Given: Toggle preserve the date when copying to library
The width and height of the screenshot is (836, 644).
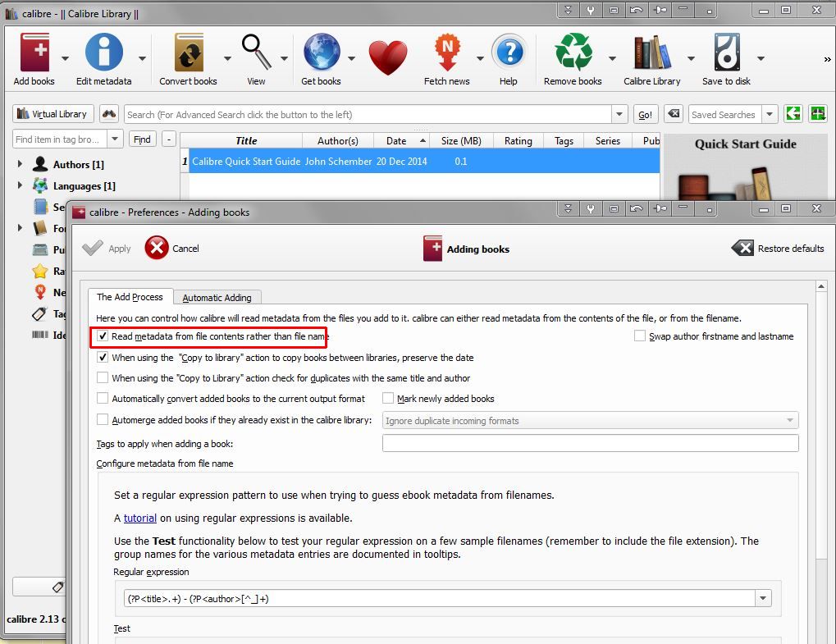Looking at the screenshot, I should click(x=103, y=357).
